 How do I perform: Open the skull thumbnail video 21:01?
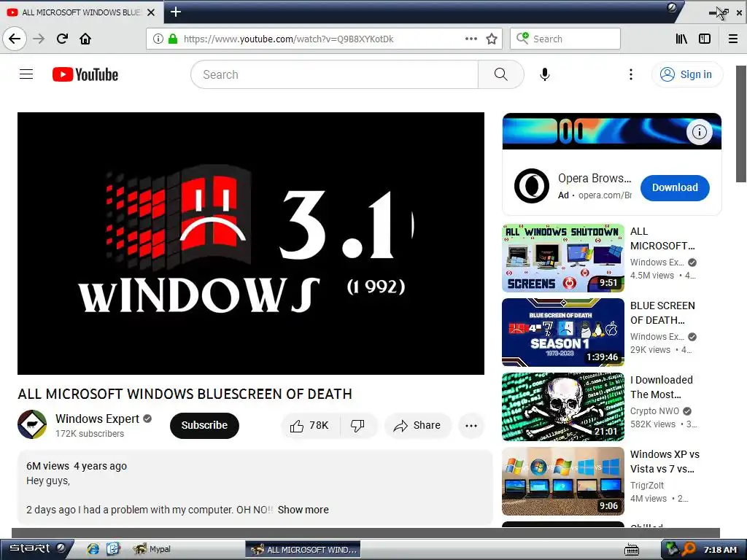click(x=563, y=407)
